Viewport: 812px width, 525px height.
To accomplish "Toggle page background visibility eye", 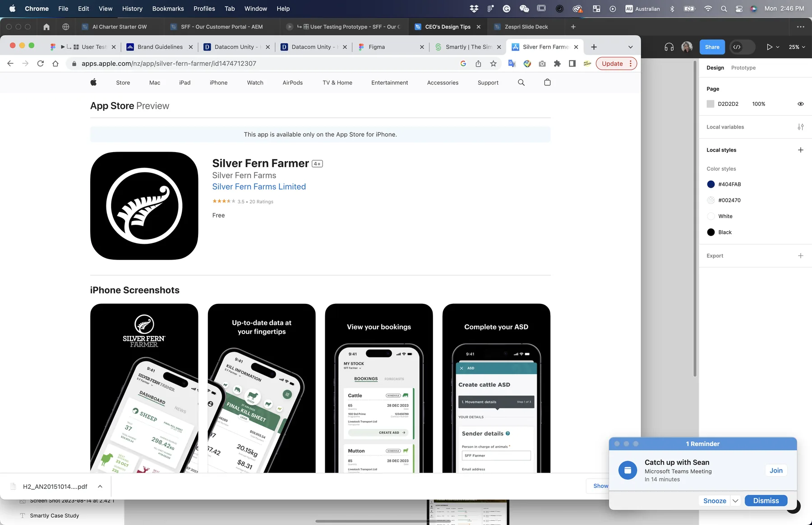I will [800, 104].
